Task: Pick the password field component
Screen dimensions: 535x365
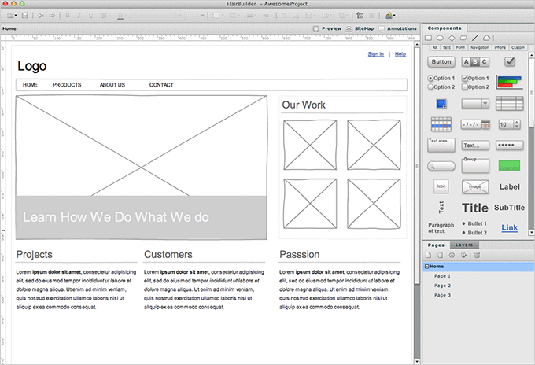Action: click(509, 145)
